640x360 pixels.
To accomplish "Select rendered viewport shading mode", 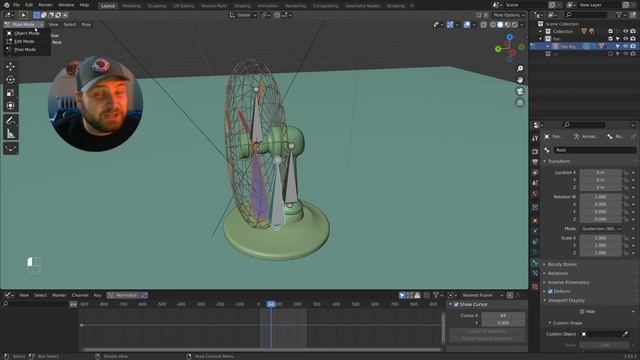I will click(x=515, y=25).
